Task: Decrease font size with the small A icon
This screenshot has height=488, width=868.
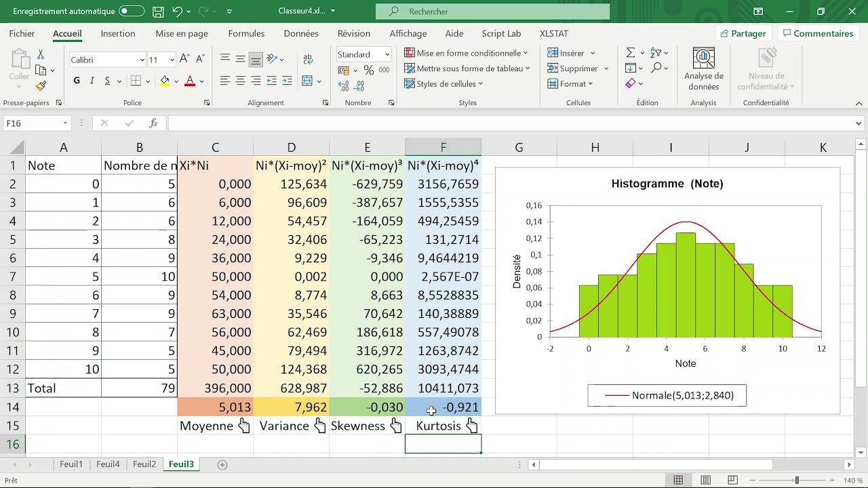Action: (199, 60)
